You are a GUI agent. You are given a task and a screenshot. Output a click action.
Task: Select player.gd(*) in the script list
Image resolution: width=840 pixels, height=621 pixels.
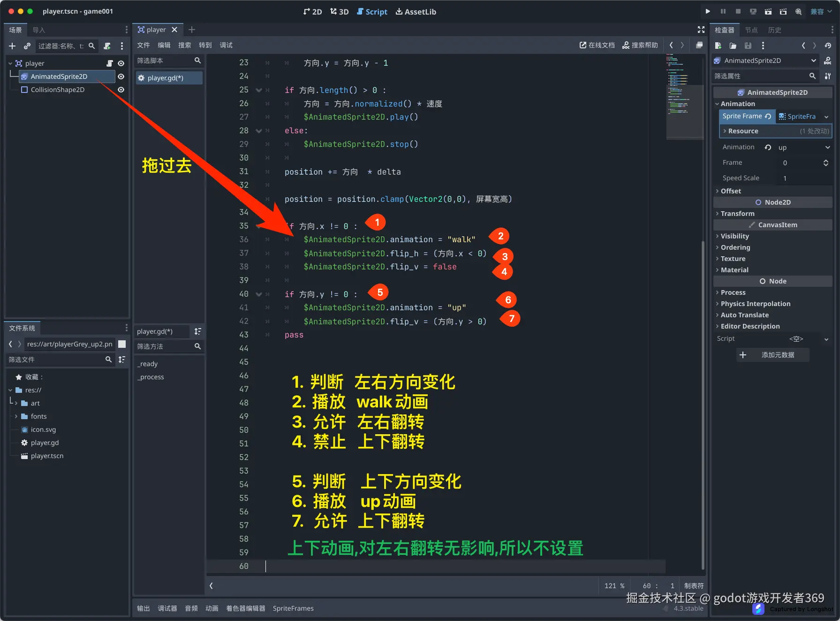[x=169, y=78]
